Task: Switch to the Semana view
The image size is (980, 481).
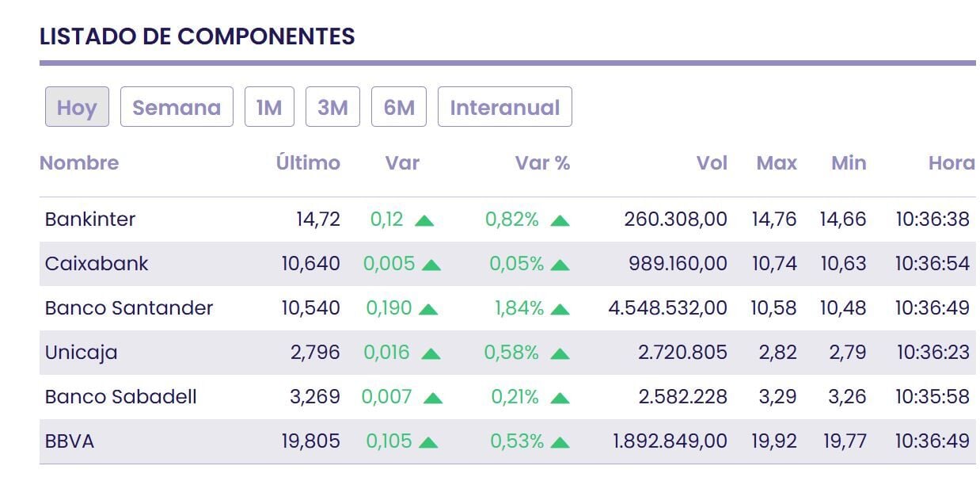Action: coord(177,107)
